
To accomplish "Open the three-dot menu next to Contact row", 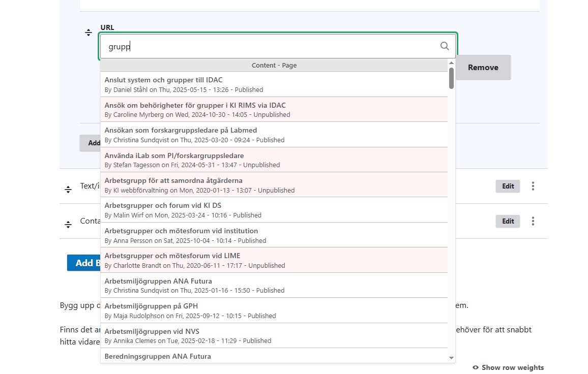I will pos(533,221).
